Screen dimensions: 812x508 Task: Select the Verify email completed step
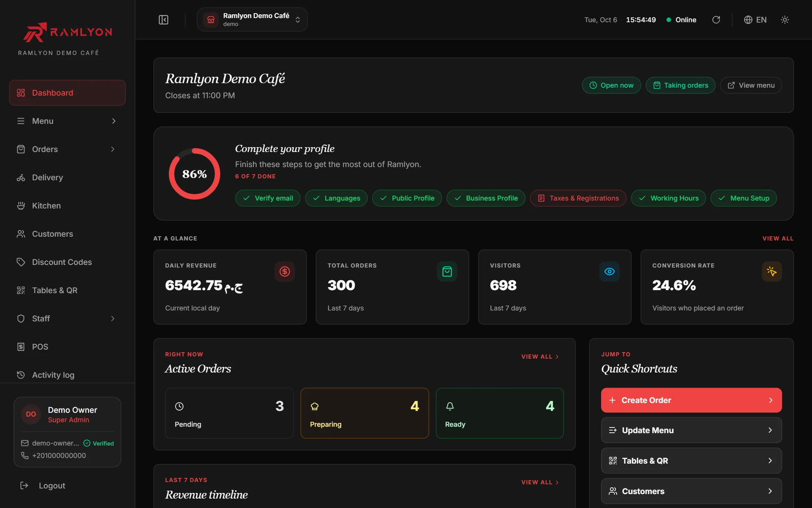coord(268,198)
